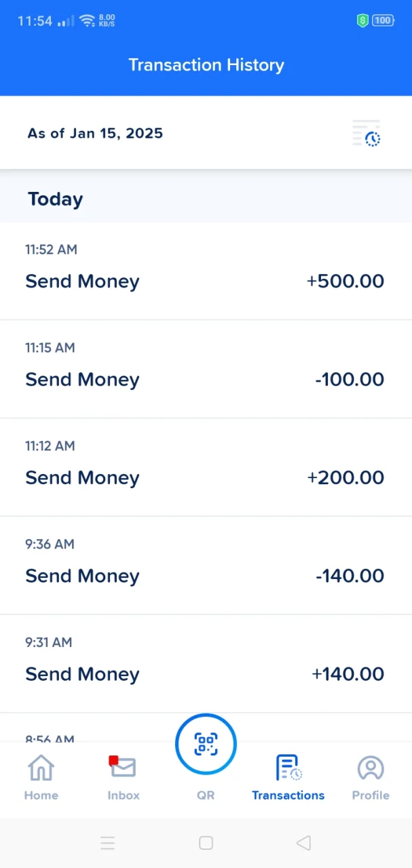
Task: Open the partially visible 8:56 AM transaction
Action: click(x=206, y=728)
